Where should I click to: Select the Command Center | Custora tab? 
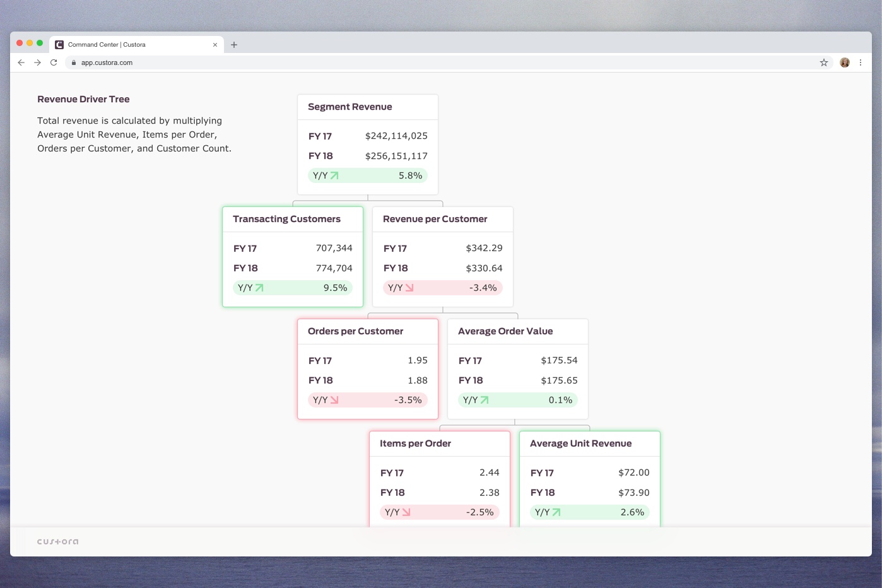(x=136, y=45)
